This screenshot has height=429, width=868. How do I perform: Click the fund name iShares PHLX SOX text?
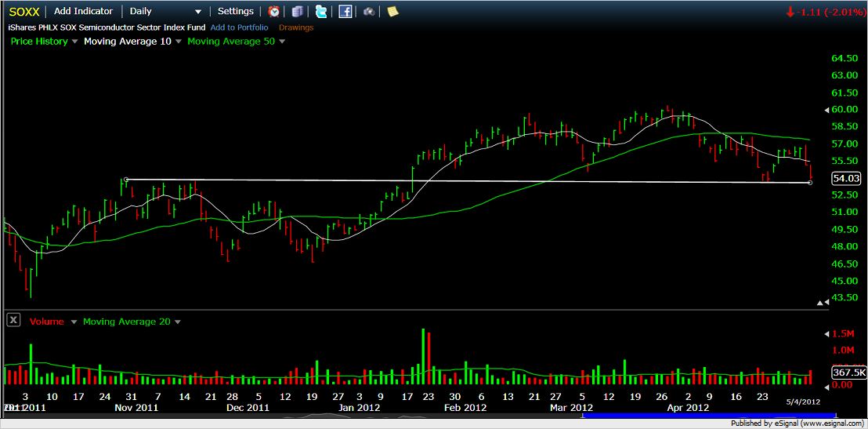point(107,27)
